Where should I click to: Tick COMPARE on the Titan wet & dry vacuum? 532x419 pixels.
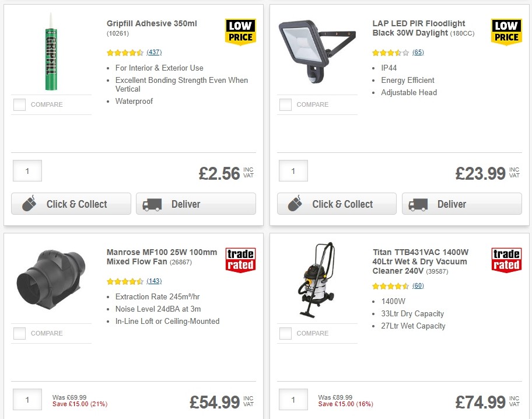click(285, 333)
